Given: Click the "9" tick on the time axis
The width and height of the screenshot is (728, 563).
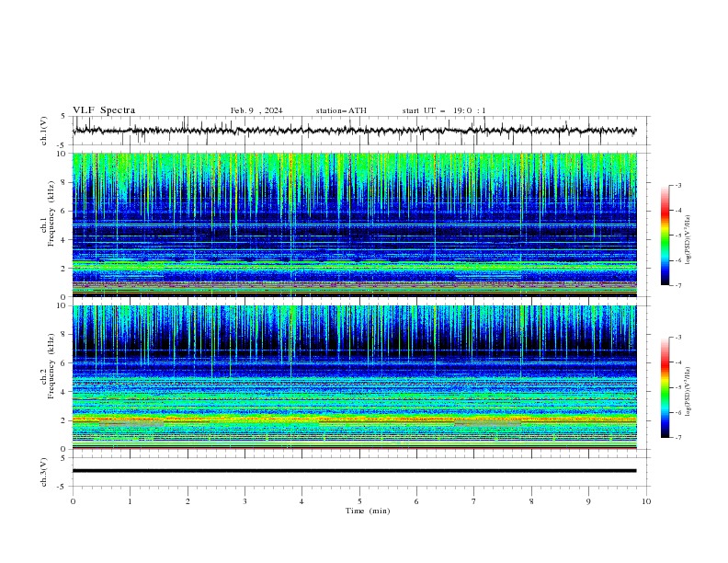Looking at the screenshot, I should pyautogui.click(x=588, y=501).
